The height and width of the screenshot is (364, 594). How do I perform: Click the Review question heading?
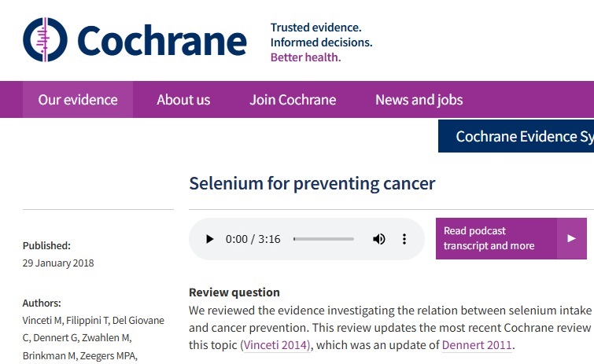(234, 292)
